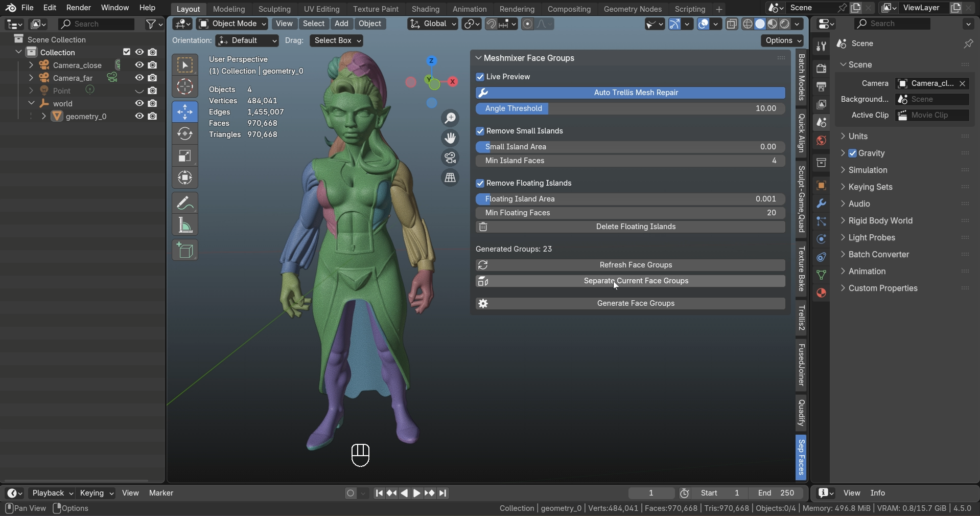Image resolution: width=980 pixels, height=516 pixels.
Task: Click Refresh Face Groups
Action: tap(631, 265)
